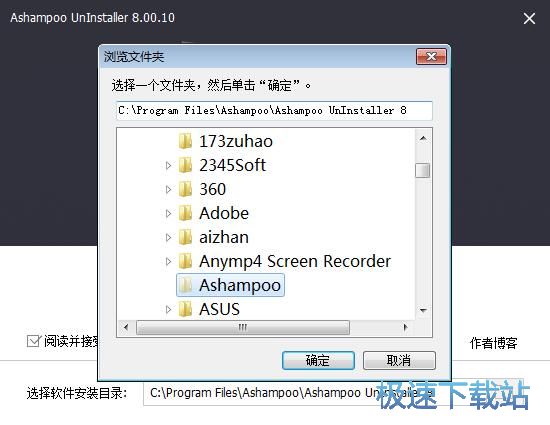Expand the Anymp4 Screen Recorder node
This screenshot has height=425, width=550.
168,262
